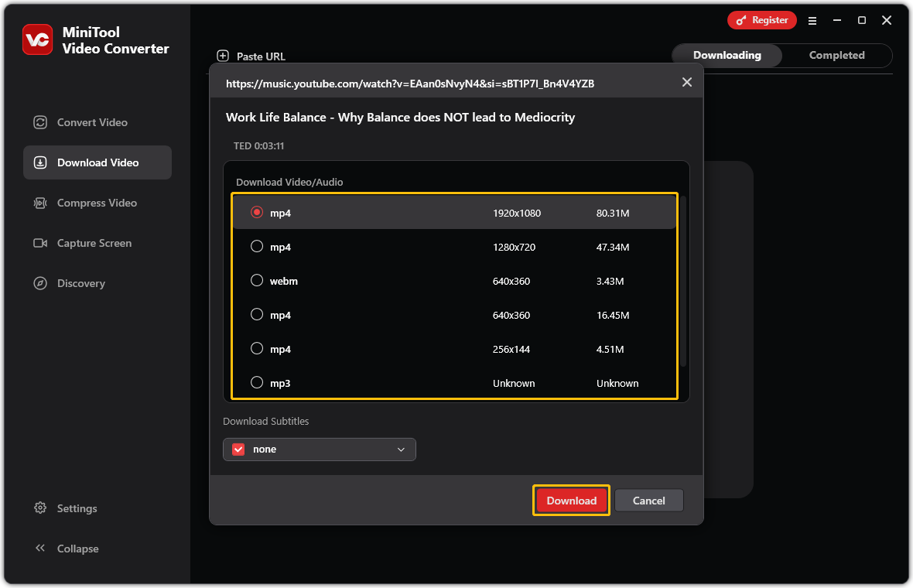Image resolution: width=913 pixels, height=588 pixels.
Task: Click the Collapse double-chevron icon
Action: click(40, 548)
